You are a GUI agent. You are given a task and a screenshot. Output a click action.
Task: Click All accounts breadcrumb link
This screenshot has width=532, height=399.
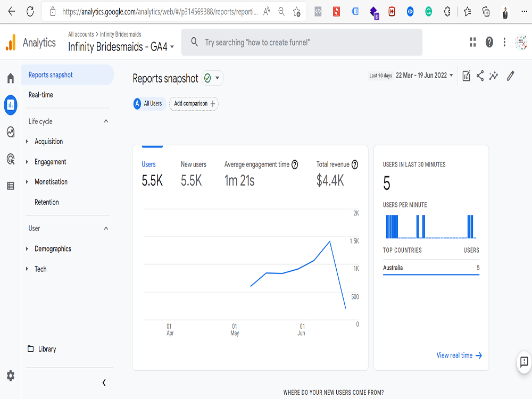(81, 34)
